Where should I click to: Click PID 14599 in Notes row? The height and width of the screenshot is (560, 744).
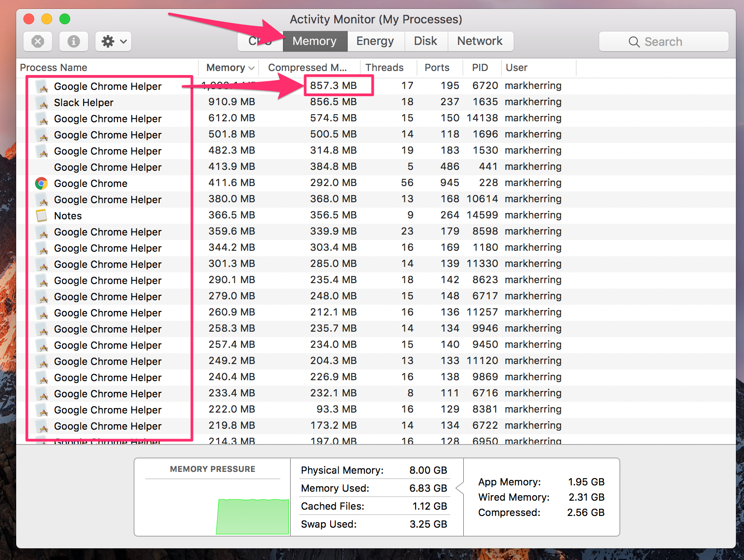[482, 215]
